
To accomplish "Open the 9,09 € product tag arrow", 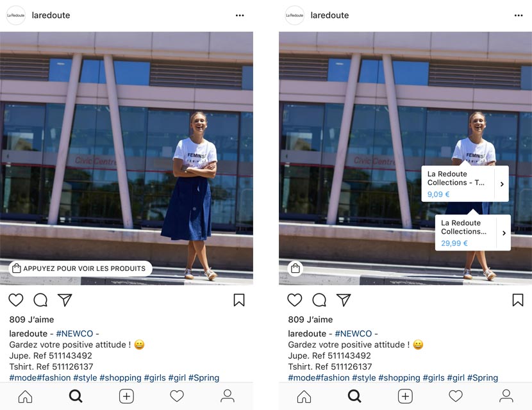I will pyautogui.click(x=502, y=184).
